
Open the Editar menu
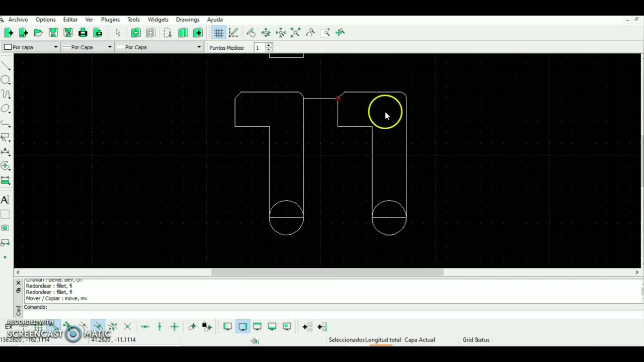pyautogui.click(x=70, y=20)
